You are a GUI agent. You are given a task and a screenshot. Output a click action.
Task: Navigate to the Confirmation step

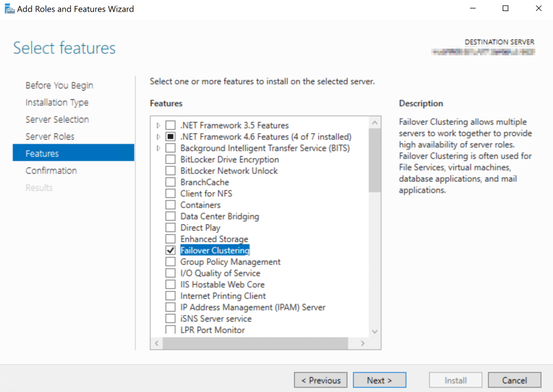[51, 170]
